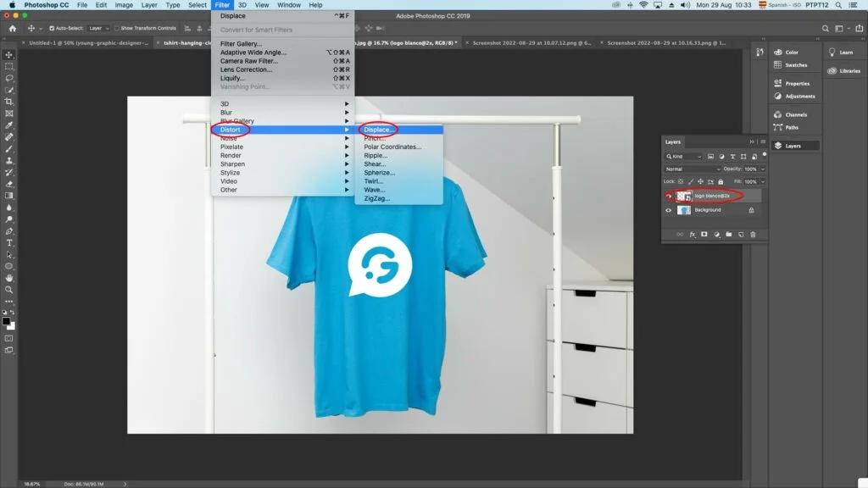This screenshot has width=868, height=488.
Task: Select the Eyedropper tool
Action: tap(8, 125)
